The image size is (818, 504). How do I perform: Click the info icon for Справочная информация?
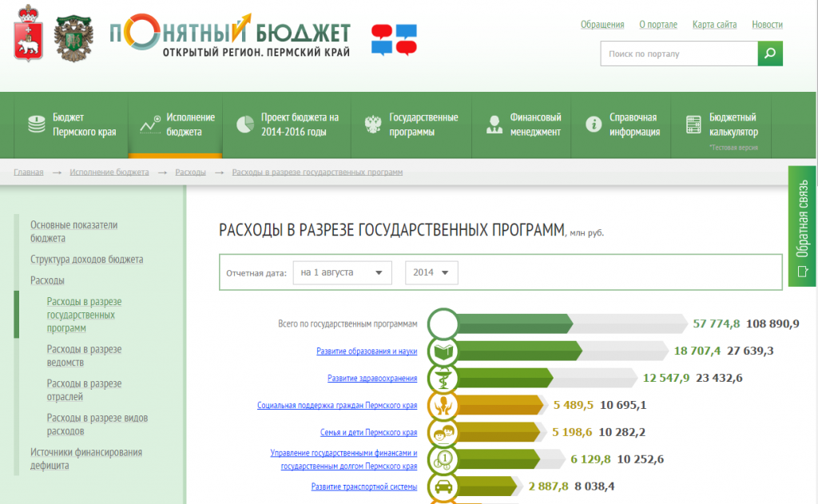[594, 124]
